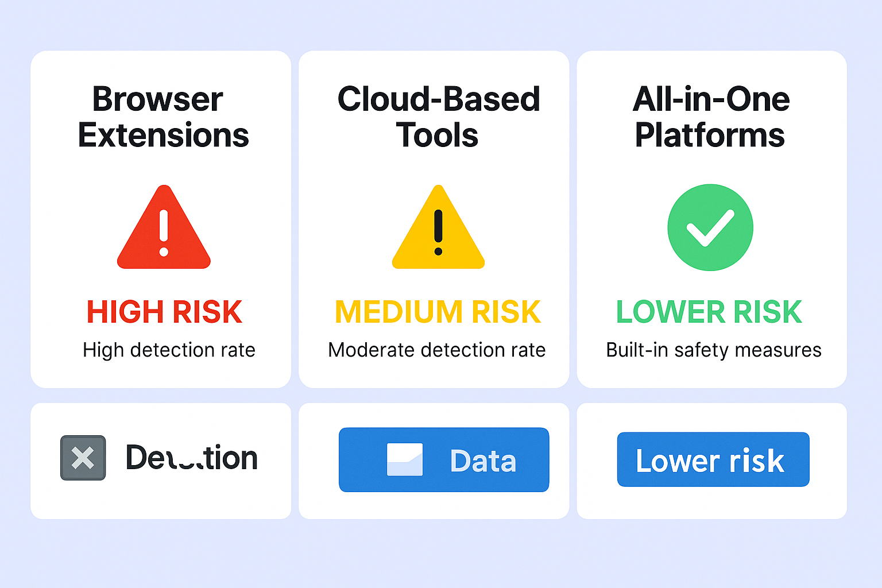Click the Cloud-Based Tools heading
Screen dimensions: 882x588
click(438, 117)
